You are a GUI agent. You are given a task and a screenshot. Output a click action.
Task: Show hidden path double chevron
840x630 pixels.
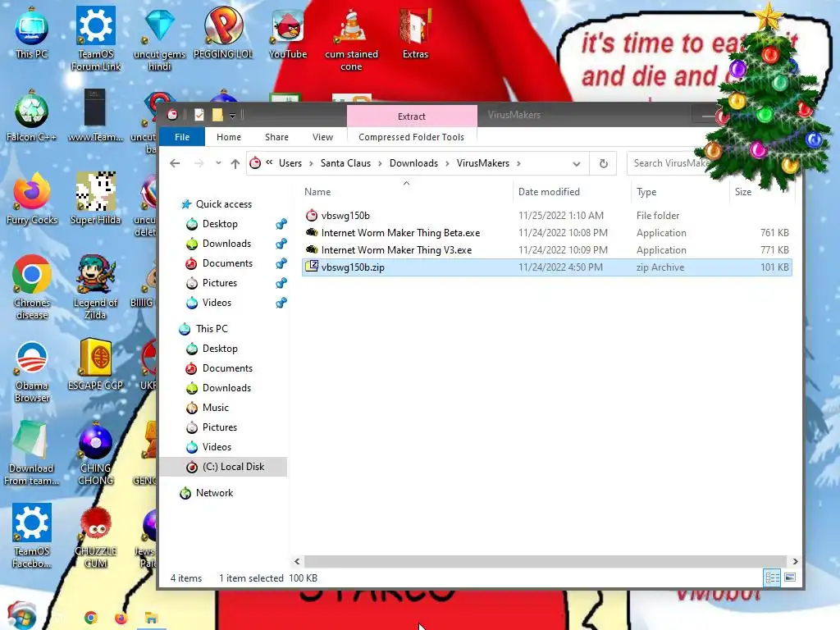click(269, 162)
